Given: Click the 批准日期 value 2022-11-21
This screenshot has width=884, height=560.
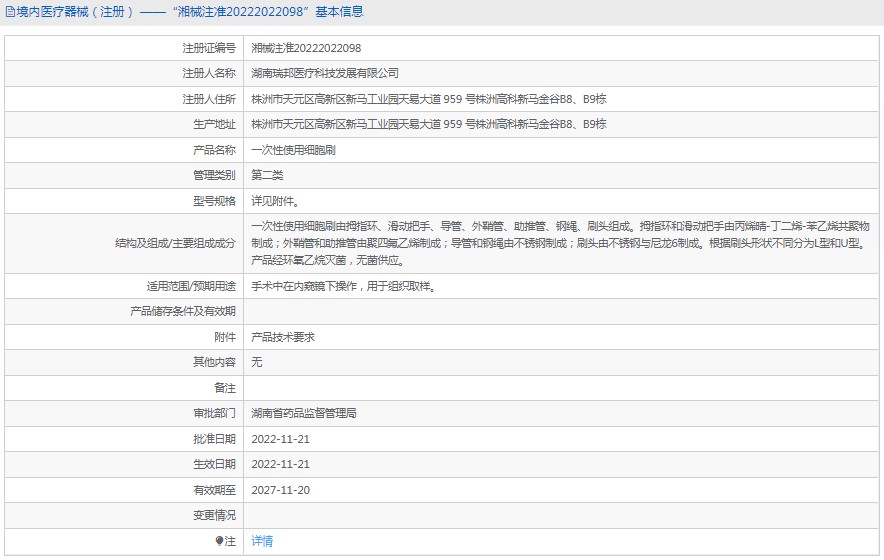Looking at the screenshot, I should pos(280,439).
